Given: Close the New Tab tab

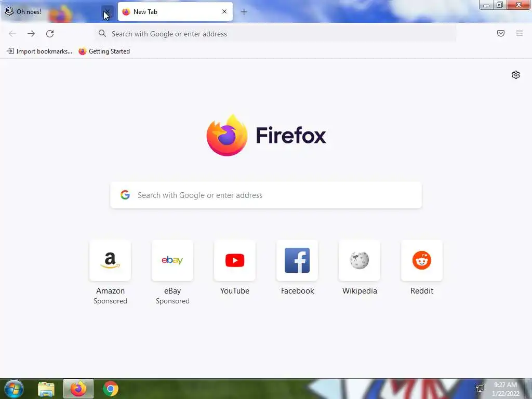Looking at the screenshot, I should (x=224, y=12).
